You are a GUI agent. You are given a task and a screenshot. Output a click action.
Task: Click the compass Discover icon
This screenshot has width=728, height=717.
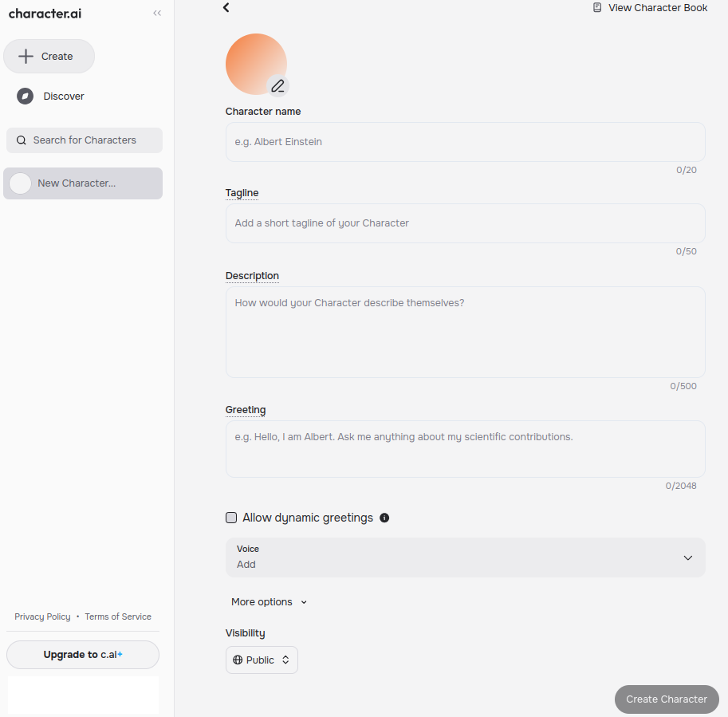26,97
